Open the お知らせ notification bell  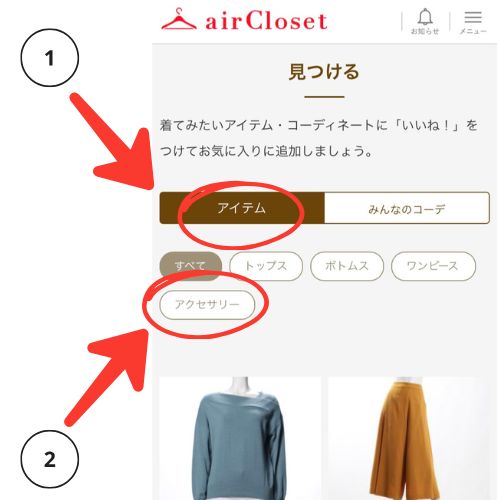(x=425, y=21)
